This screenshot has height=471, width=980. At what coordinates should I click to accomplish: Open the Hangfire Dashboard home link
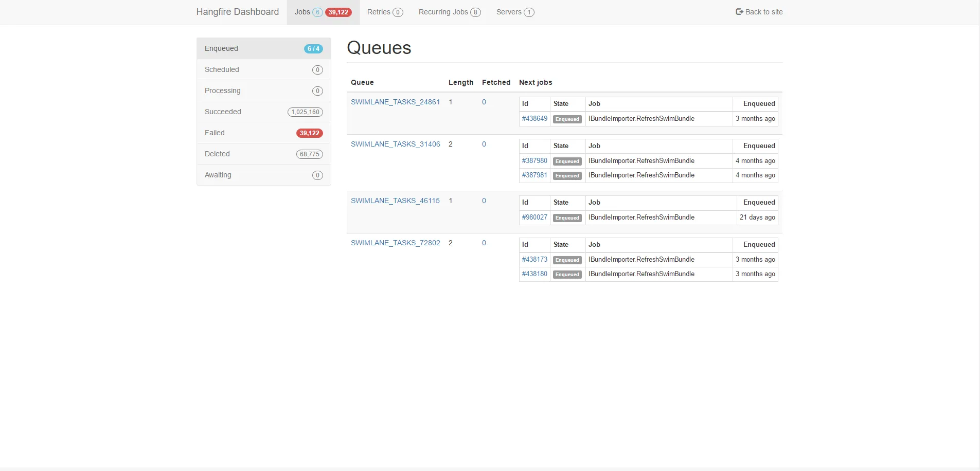pyautogui.click(x=237, y=12)
